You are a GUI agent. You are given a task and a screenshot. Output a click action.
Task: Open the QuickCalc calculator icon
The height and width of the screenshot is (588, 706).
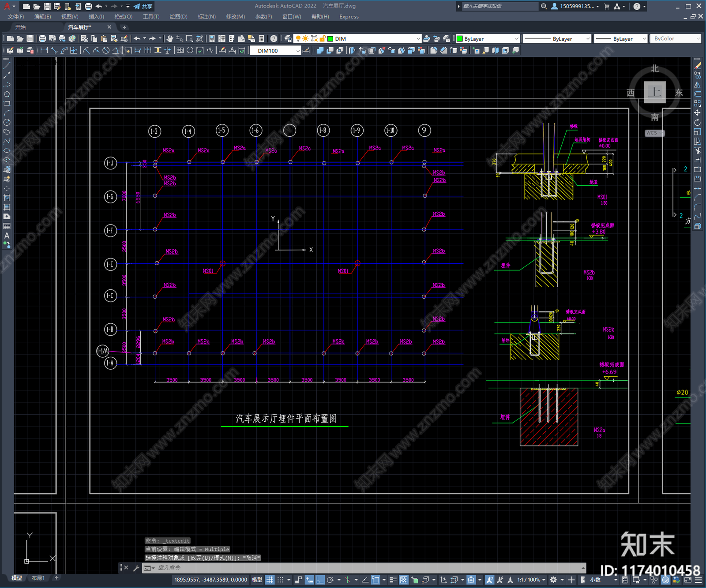(261, 39)
